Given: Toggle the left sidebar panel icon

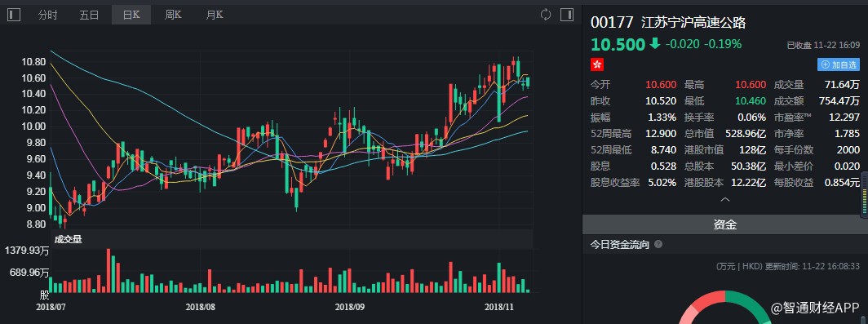Looking at the screenshot, I should click(x=14, y=15).
